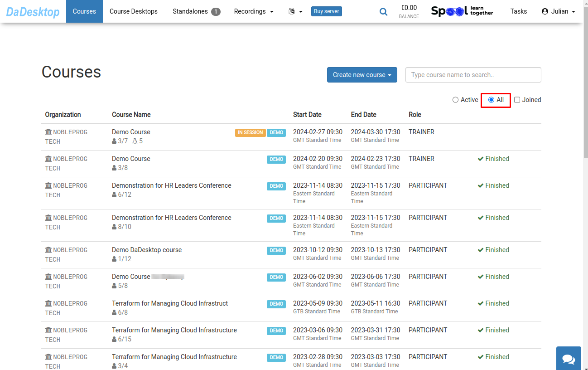Click Terraform course starting 2023-02-28
This screenshot has width=588, height=370.
[174, 357]
